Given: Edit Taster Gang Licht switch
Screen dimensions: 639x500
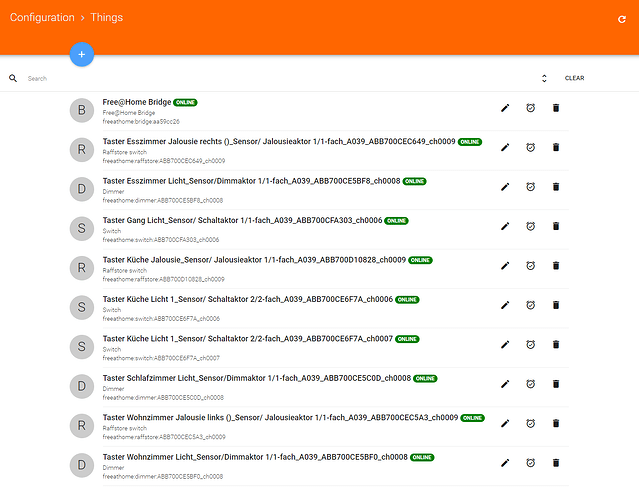Looking at the screenshot, I should click(x=505, y=226).
